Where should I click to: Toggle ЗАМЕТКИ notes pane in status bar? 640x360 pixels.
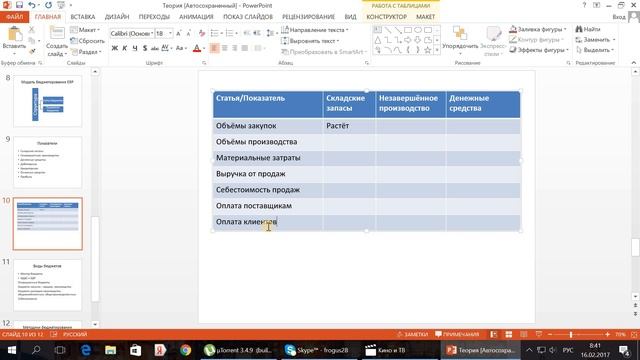point(413,334)
